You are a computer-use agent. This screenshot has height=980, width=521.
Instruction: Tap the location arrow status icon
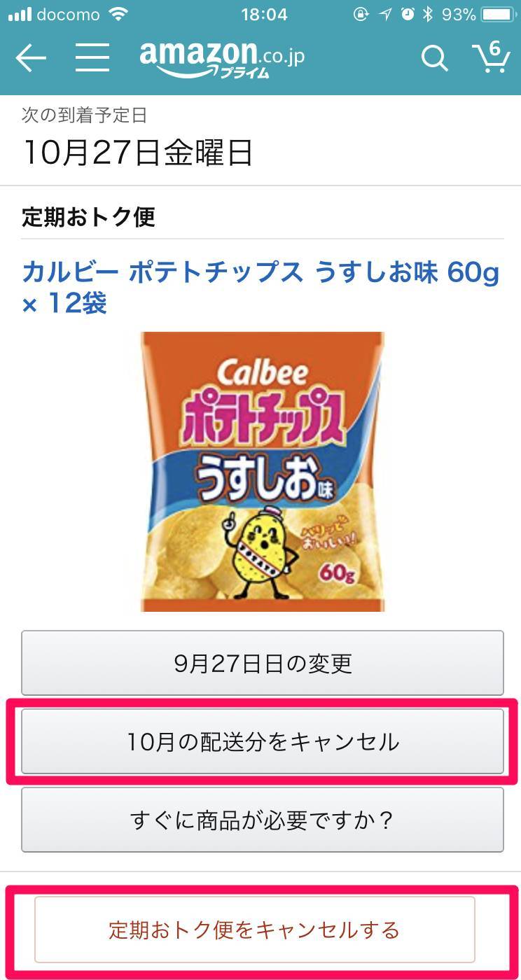pyautogui.click(x=384, y=15)
